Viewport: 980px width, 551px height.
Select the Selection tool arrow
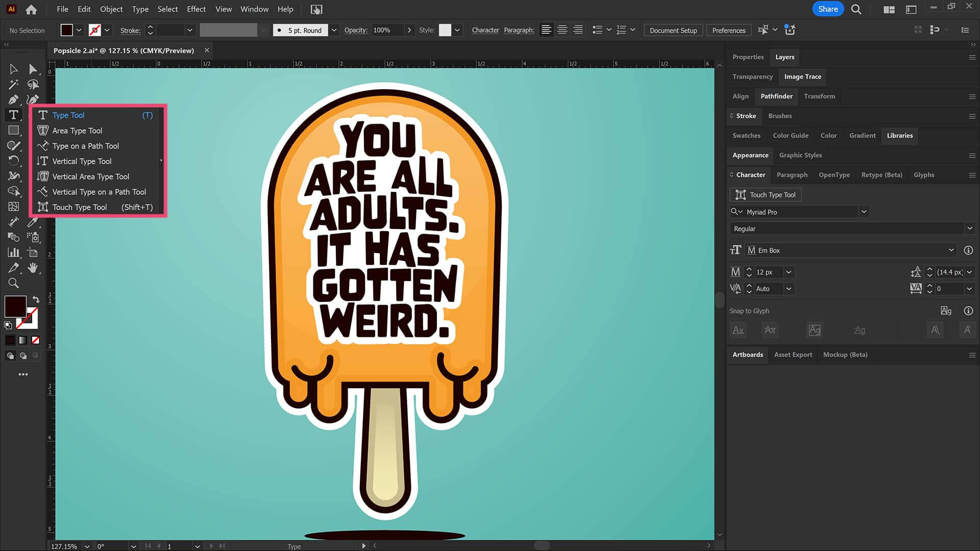pos(14,69)
